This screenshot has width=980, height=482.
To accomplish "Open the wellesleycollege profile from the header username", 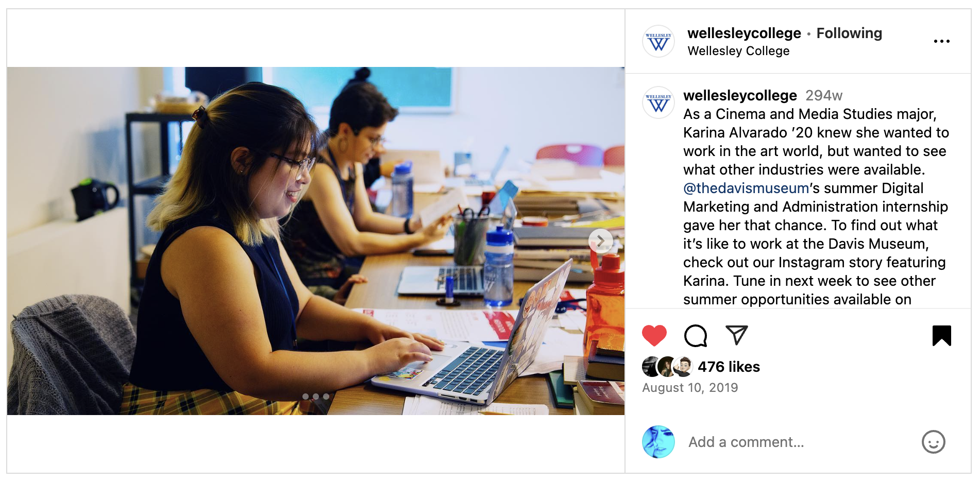I will pyautogui.click(x=744, y=33).
